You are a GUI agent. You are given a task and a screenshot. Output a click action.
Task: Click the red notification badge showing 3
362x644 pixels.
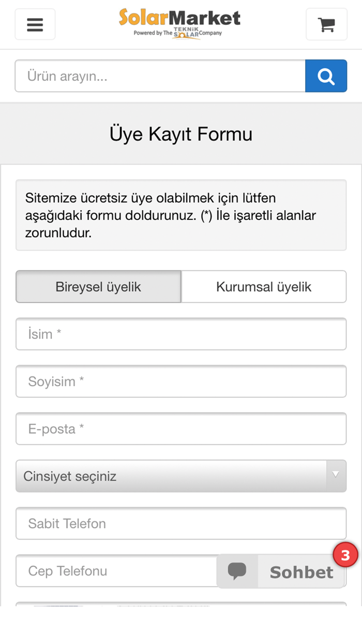[345, 555]
